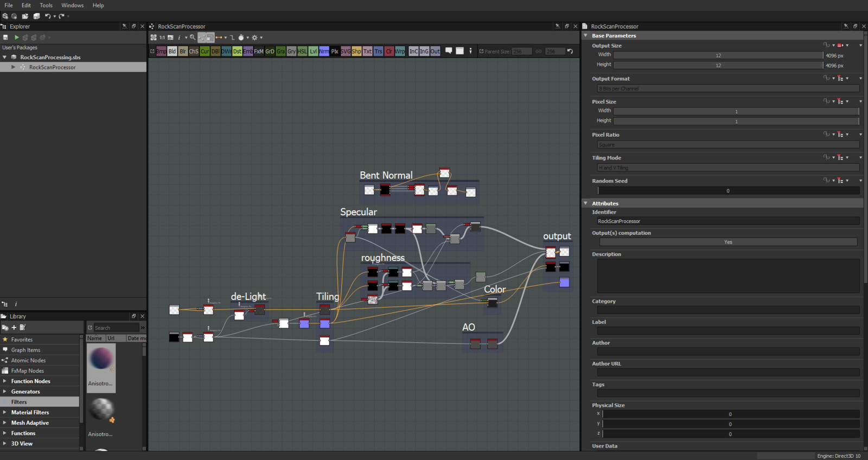The width and height of the screenshot is (868, 460).
Task: Toggle Output Format inheritance method icon
Action: 840,78
